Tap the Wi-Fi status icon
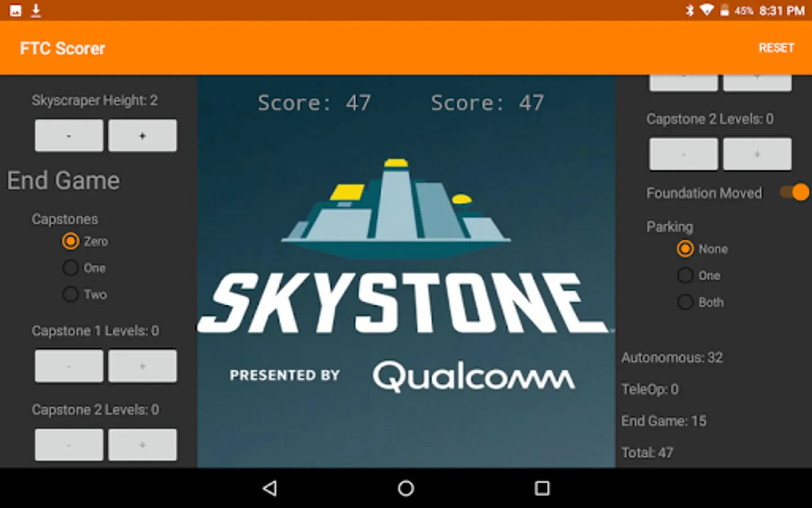812x508 pixels. pos(707,10)
